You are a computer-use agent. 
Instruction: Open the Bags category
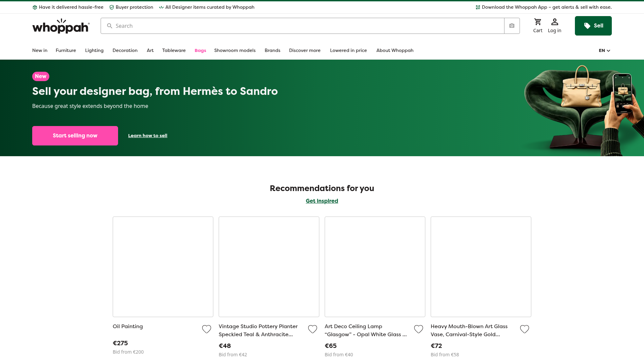[x=200, y=51]
